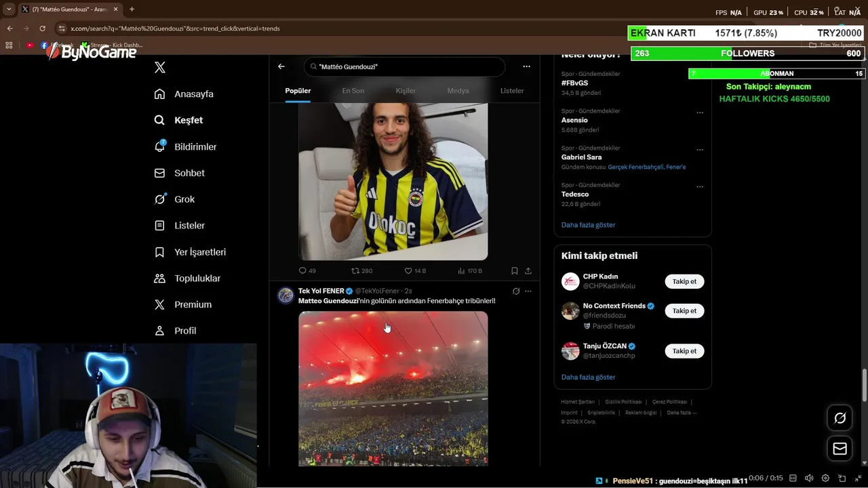Open the Keşfet page
Screen dimensions: 868x488
pyautogui.click(x=178, y=120)
